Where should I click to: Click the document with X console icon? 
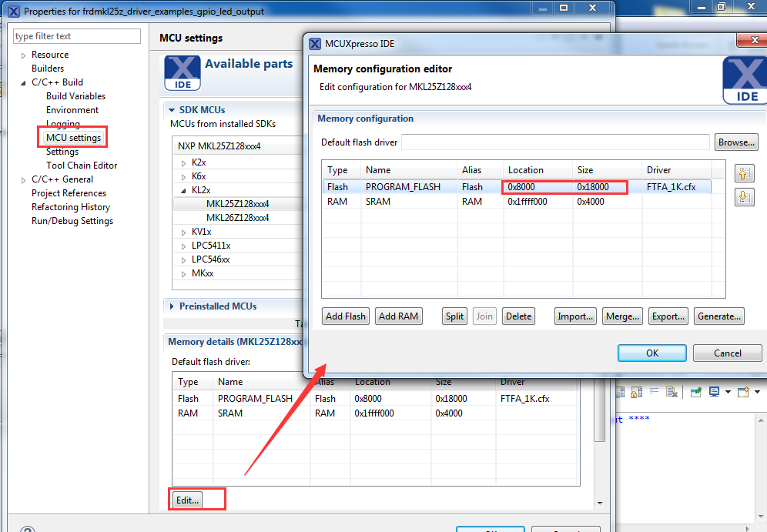[x=672, y=392]
